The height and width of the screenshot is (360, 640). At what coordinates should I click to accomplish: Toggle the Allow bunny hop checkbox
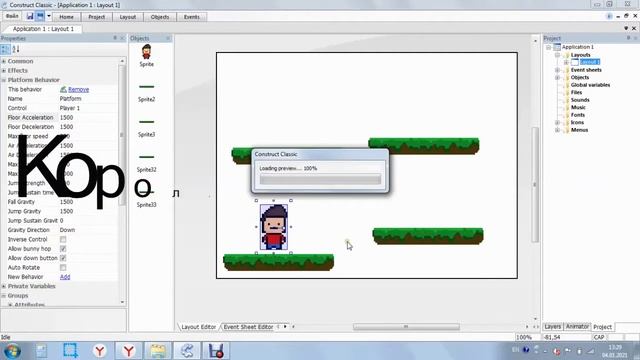pyautogui.click(x=63, y=249)
